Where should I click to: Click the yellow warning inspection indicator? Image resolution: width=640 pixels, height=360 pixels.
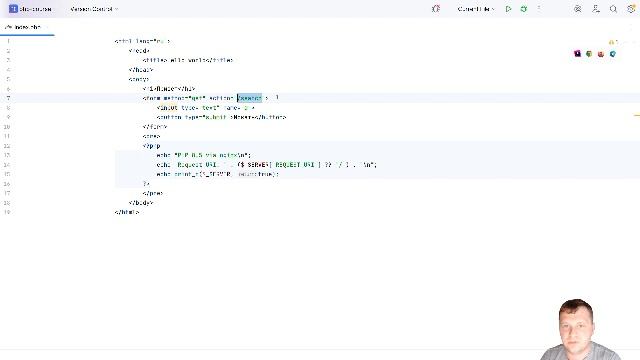click(x=613, y=42)
